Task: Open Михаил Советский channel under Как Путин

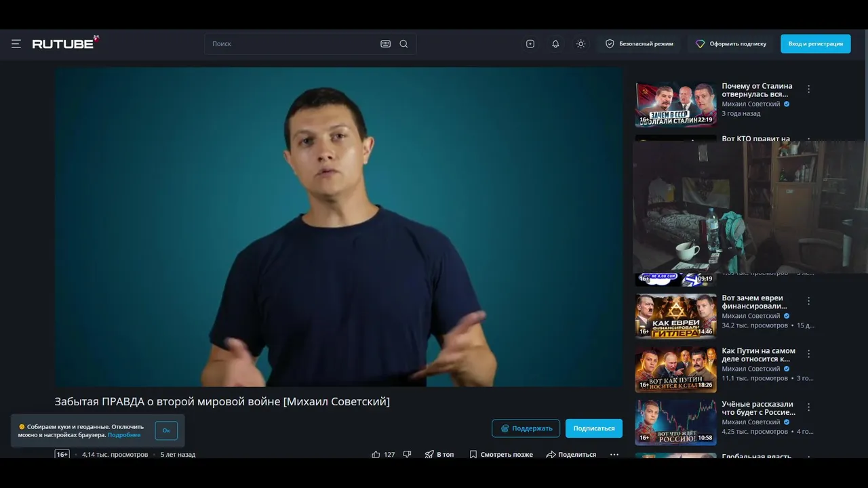Action: 751,369
